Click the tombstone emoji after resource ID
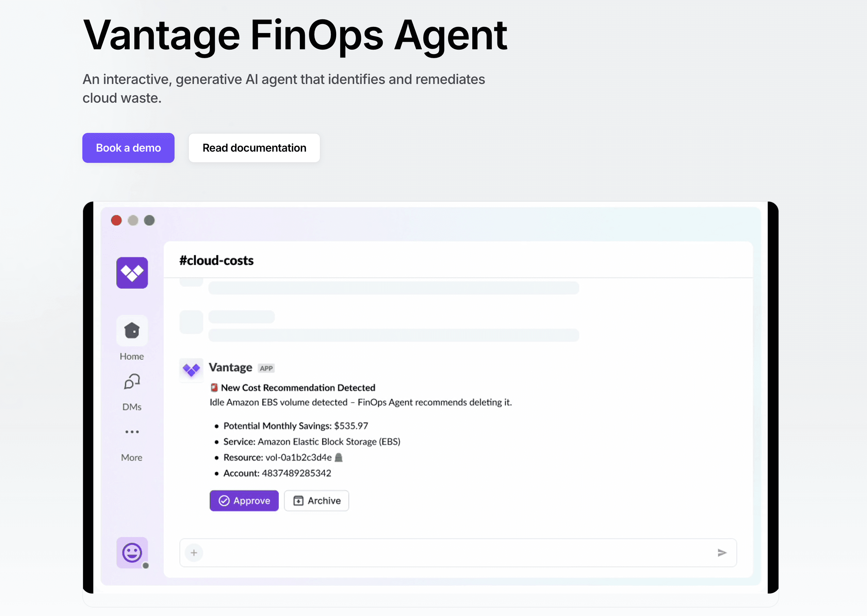Screen dimensions: 867x616 tap(339, 458)
